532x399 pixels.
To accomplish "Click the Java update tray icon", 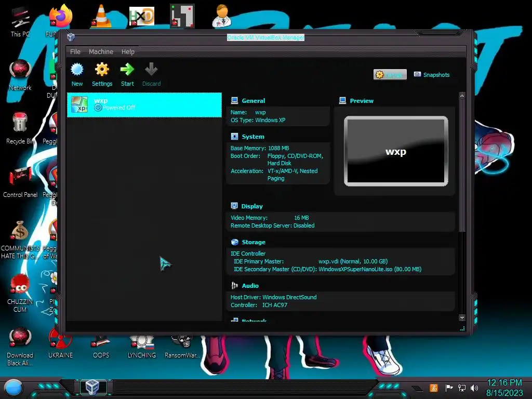I will (434, 388).
